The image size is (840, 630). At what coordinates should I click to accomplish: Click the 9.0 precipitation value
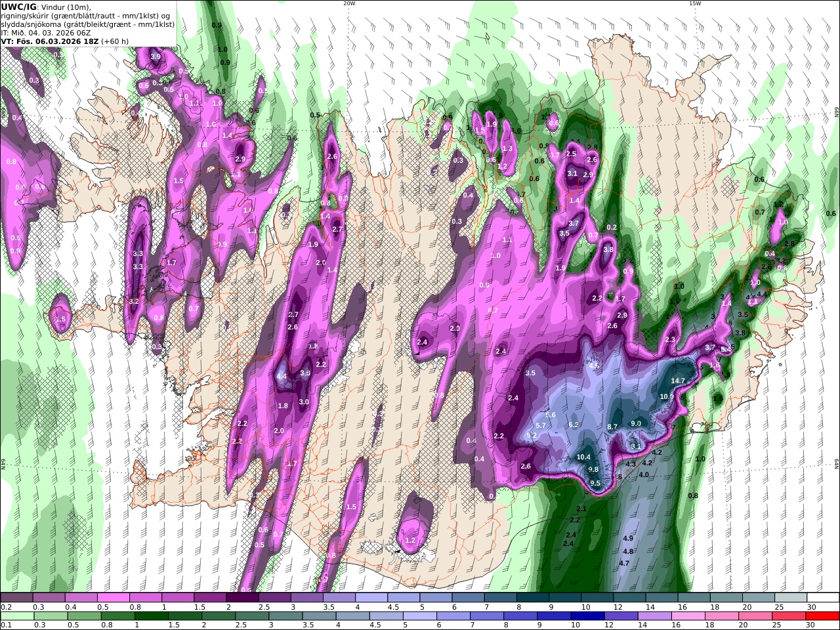tap(635, 423)
